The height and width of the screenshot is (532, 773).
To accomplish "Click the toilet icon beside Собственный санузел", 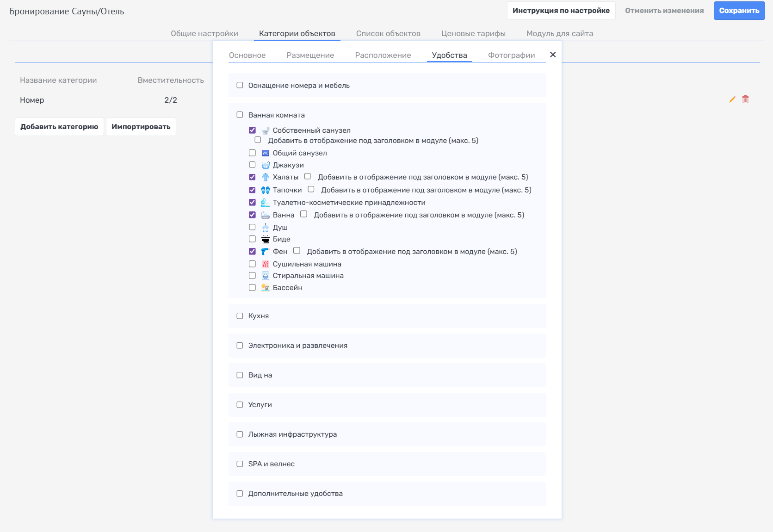I will point(266,130).
